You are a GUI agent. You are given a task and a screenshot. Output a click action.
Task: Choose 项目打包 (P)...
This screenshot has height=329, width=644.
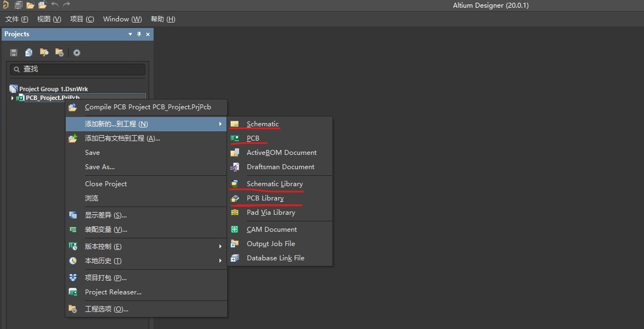(x=146, y=277)
